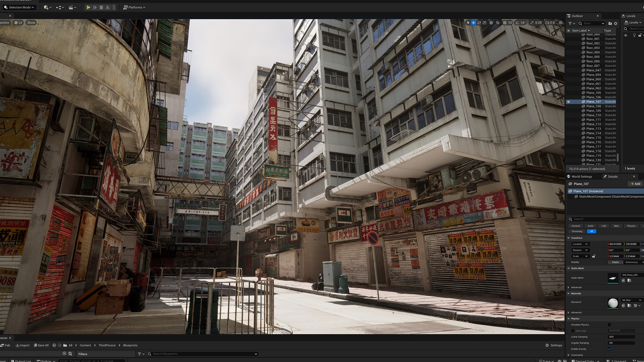Uncheck the Enable Gravity checkbox

click(609, 349)
